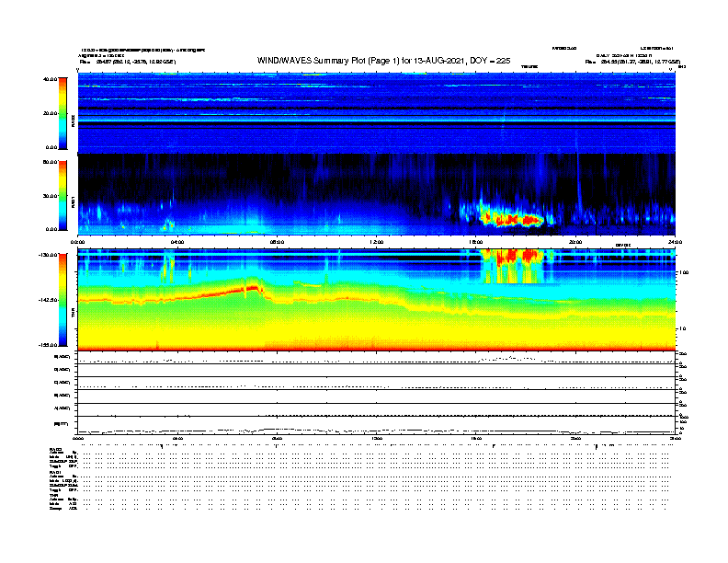Click the 20.00 label on RAD2 color scale
The height and width of the screenshot is (563, 728).
[51, 113]
